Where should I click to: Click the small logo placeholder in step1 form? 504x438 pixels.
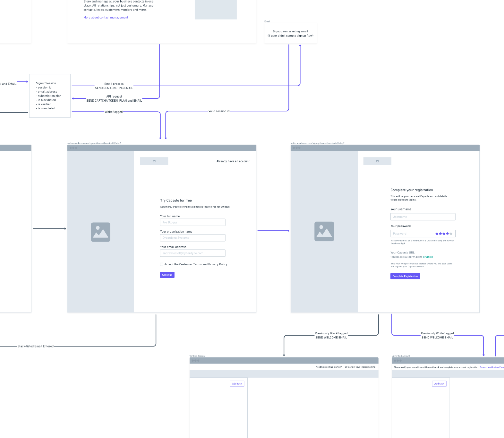154,161
